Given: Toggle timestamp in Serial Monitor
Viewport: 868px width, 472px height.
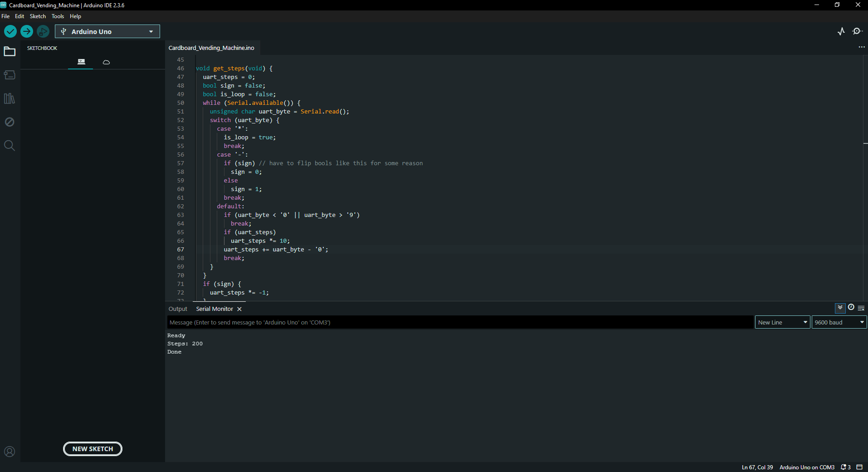Looking at the screenshot, I should (851, 307).
